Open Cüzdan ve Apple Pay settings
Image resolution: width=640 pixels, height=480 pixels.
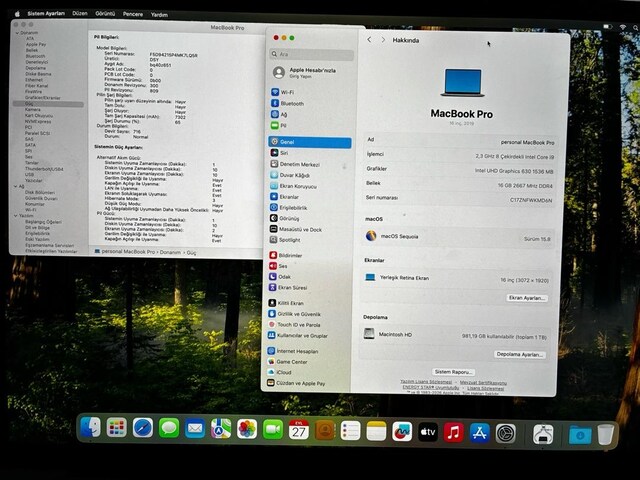point(296,383)
